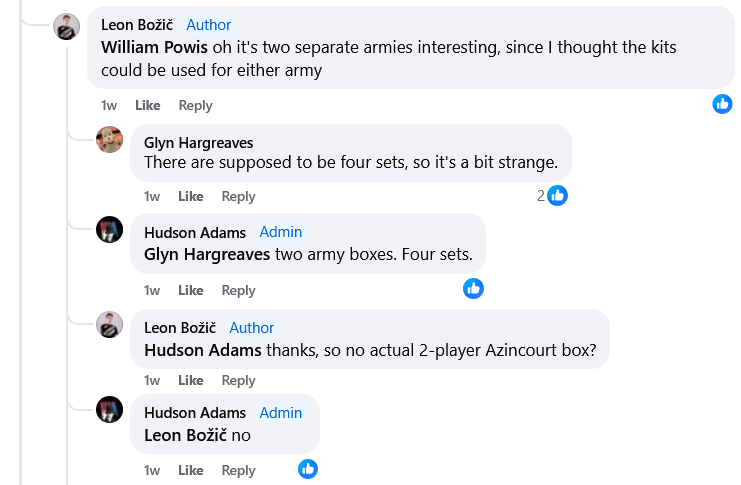Click Hudson Adams mention in Leon's reply

point(203,350)
